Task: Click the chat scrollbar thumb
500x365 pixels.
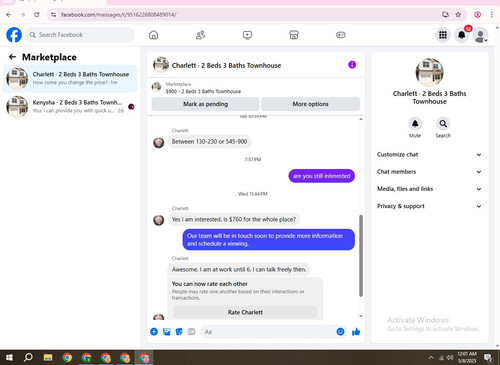Action: (x=361, y=256)
